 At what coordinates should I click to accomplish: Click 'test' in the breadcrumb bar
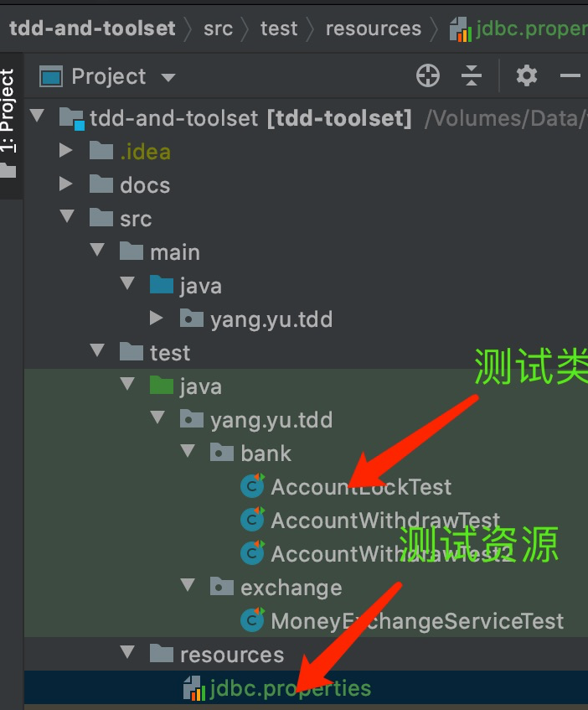point(279,28)
